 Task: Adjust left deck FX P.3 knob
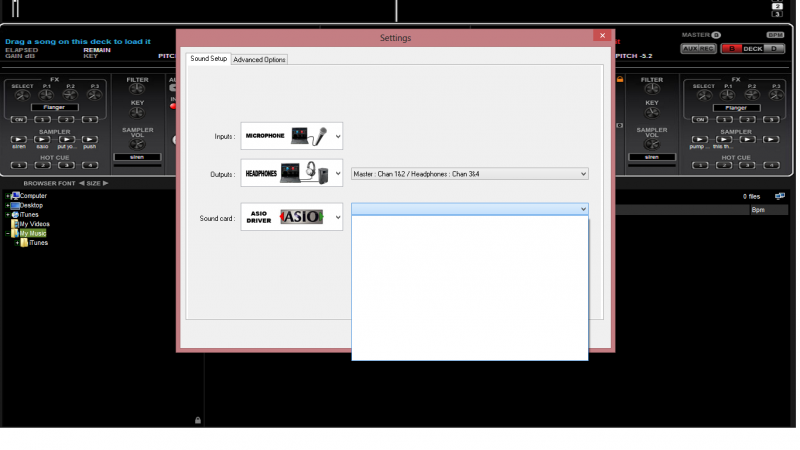tap(94, 95)
